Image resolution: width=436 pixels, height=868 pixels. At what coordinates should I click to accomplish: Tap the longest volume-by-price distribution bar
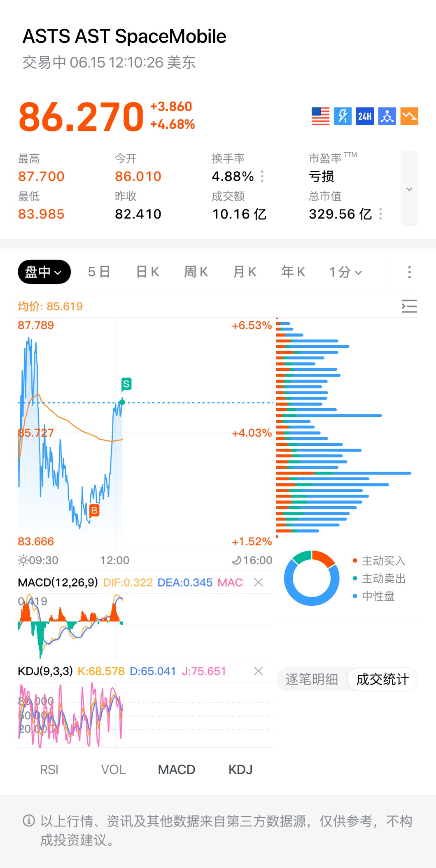coord(344,473)
